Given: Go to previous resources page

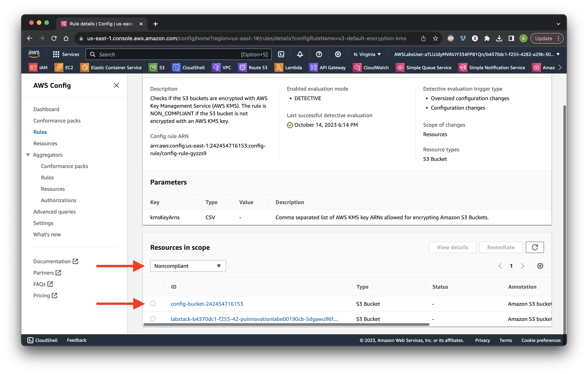Looking at the screenshot, I should click(x=500, y=266).
